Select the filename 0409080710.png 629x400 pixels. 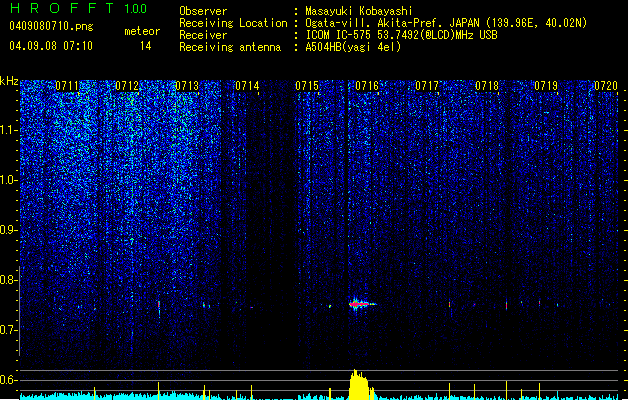click(51, 26)
